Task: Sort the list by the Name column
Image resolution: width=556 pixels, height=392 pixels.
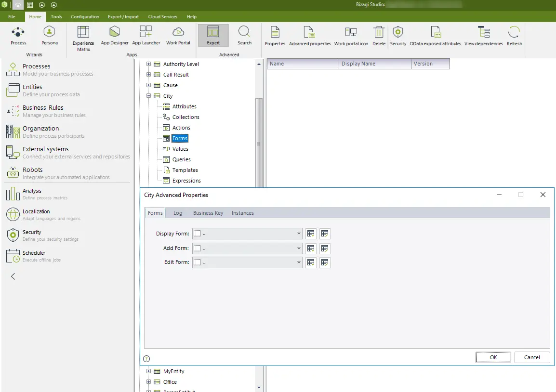Action: pyautogui.click(x=303, y=64)
